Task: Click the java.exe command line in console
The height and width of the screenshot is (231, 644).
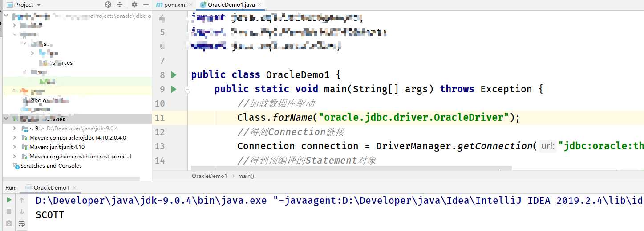Action: point(340,201)
